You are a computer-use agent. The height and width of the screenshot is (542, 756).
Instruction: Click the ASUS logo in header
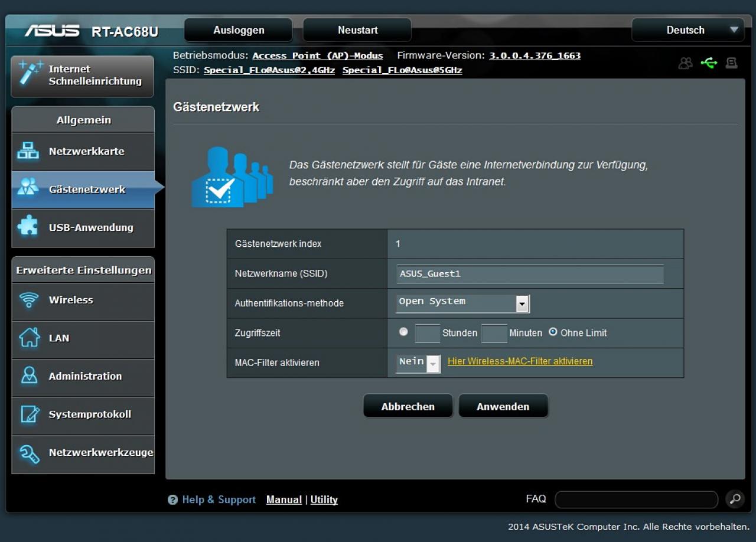[x=53, y=31]
